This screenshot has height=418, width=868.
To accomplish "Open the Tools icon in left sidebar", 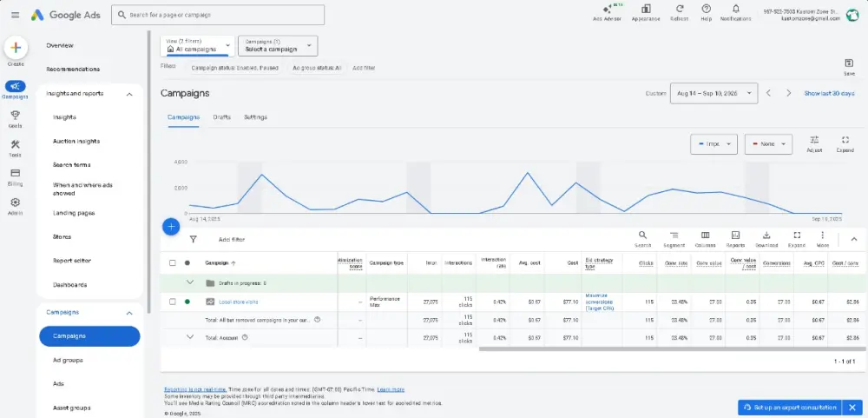I will pyautogui.click(x=15, y=144).
